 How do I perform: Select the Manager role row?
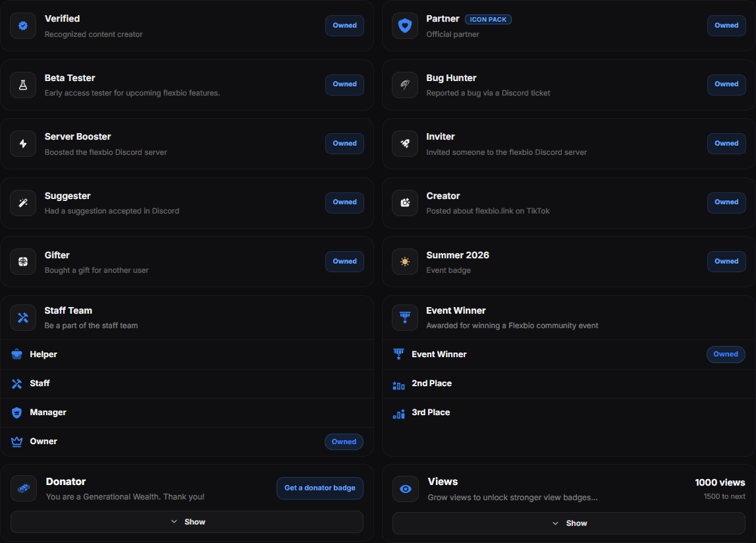point(187,413)
